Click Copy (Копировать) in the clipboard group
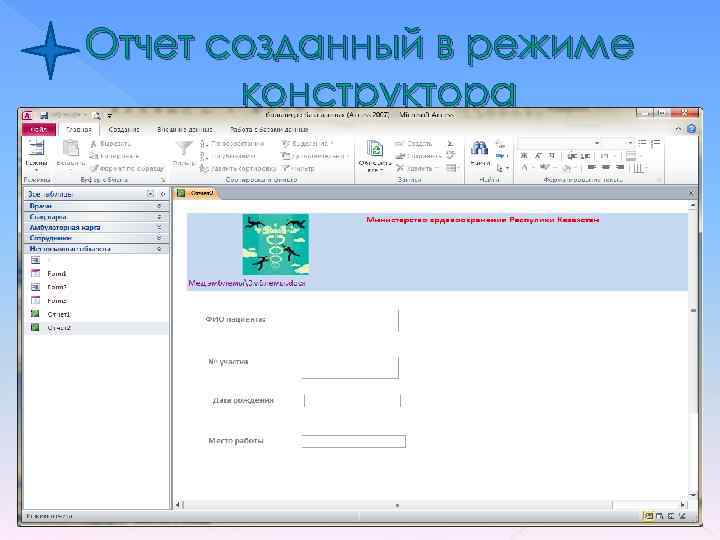This screenshot has width=720, height=540. pos(114,156)
